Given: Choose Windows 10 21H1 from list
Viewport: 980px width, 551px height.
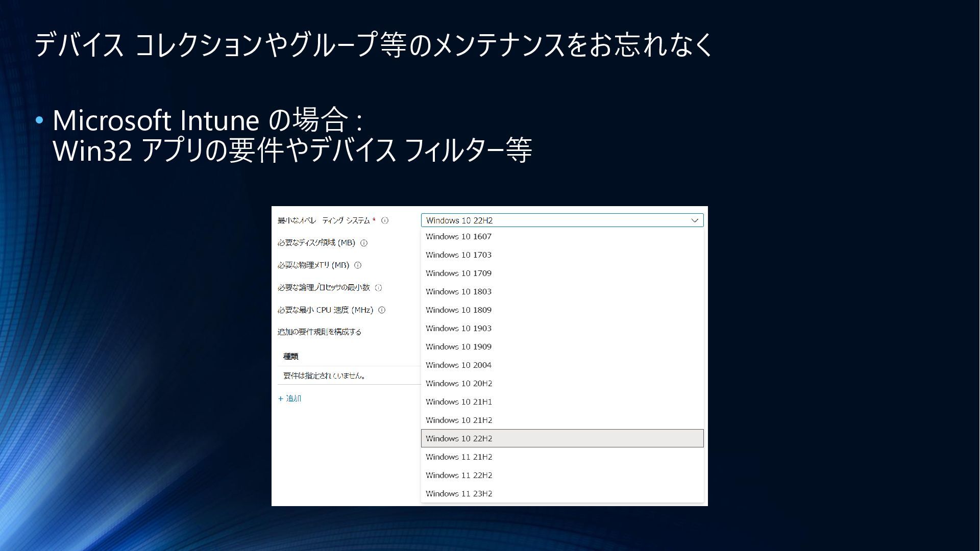Looking at the screenshot, I should 562,402.
